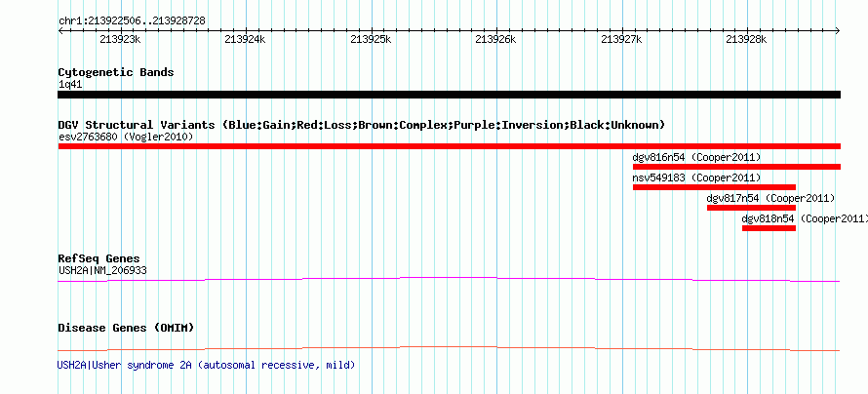Click the red dgv816n54 loss bar
The width and height of the screenshot is (868, 394).
pos(736,167)
